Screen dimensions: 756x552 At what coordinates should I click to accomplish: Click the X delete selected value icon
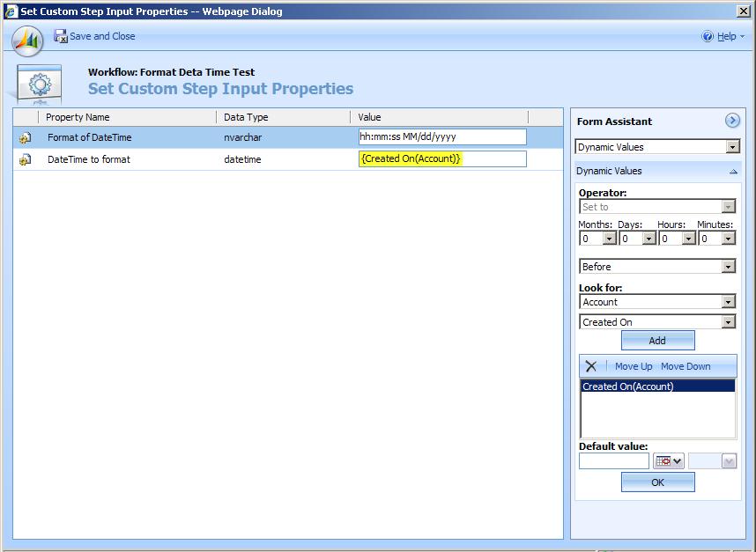click(x=591, y=366)
